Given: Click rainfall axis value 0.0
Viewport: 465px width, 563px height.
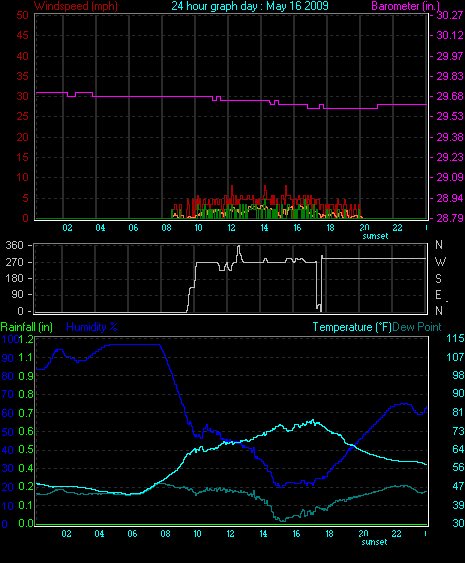Looking at the screenshot, I should (x=26, y=524).
